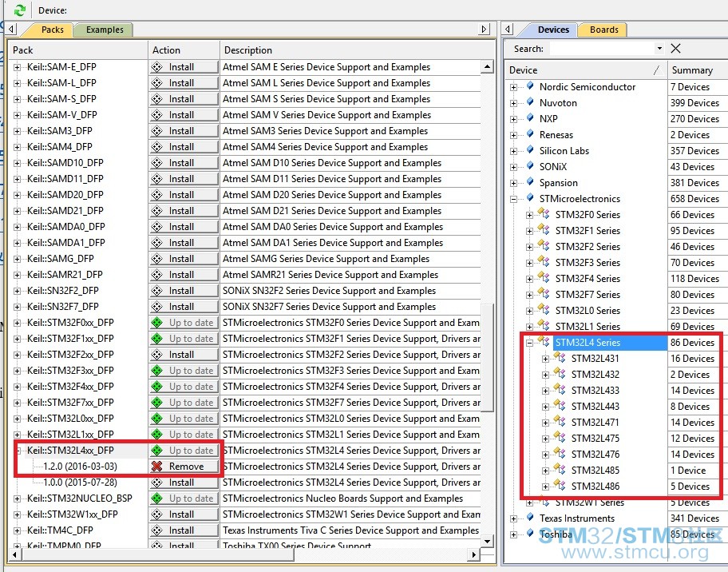Click the STMicroelectronics vendor icon
The image size is (728, 572).
(530, 198)
